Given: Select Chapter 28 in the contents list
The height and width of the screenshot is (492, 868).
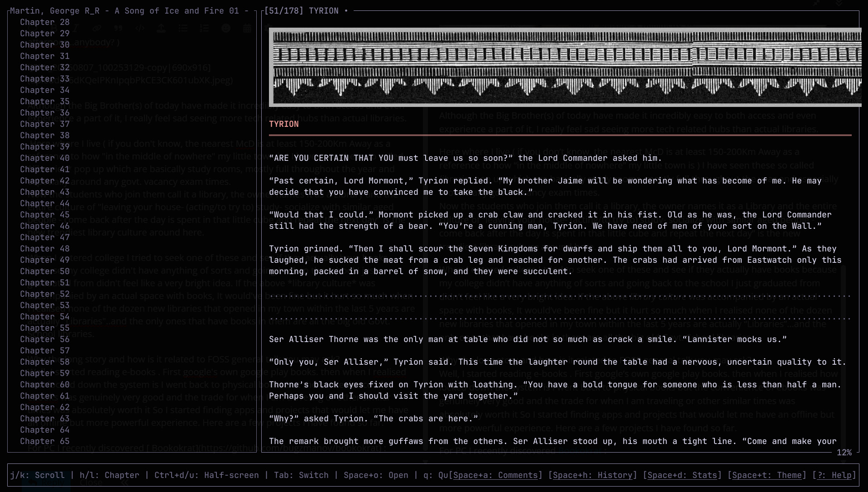Looking at the screenshot, I should coord(45,22).
